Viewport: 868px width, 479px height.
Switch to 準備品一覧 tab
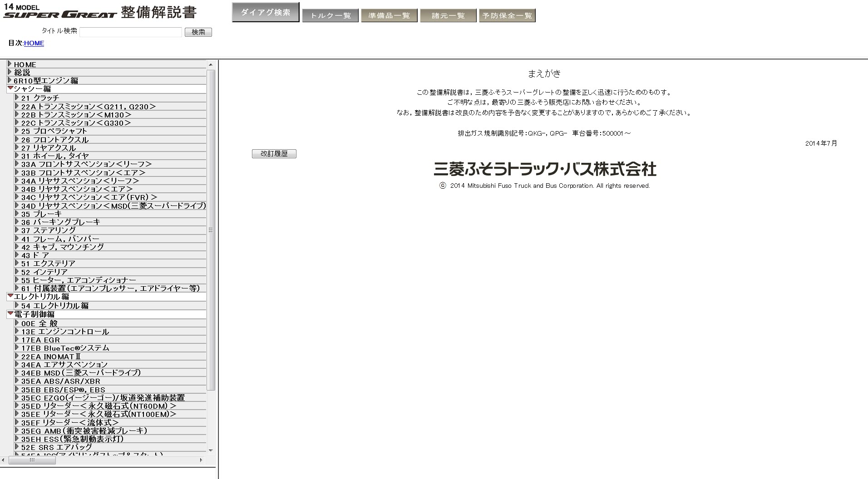click(389, 15)
